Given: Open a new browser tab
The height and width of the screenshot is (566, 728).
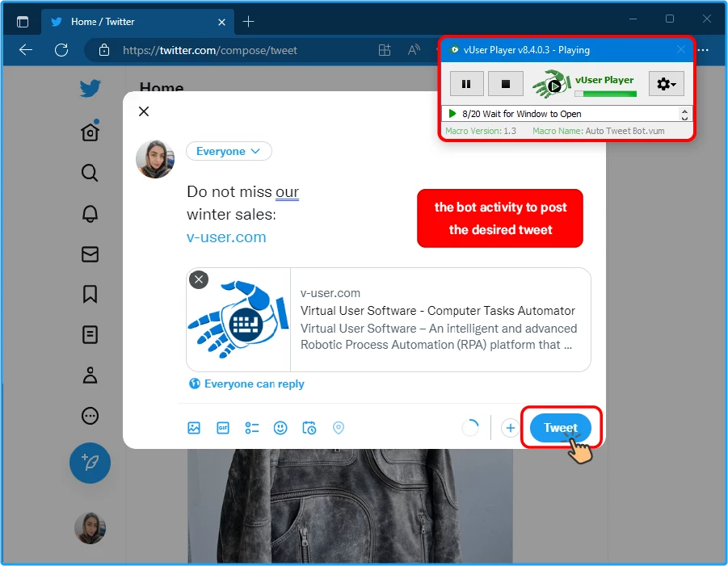Looking at the screenshot, I should tap(248, 22).
